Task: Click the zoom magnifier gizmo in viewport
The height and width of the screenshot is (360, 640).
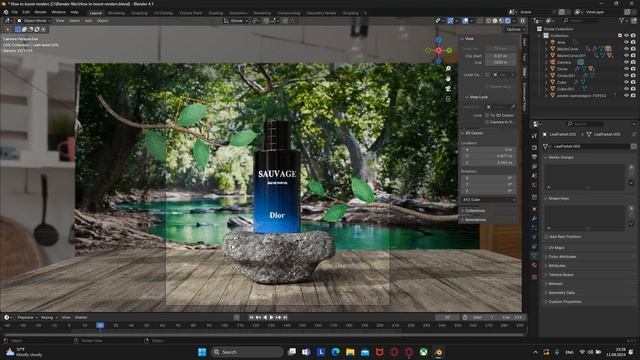Action: (448, 69)
